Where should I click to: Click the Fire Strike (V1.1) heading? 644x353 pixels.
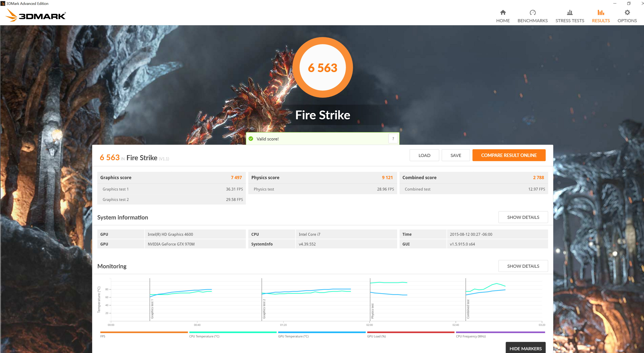(147, 158)
